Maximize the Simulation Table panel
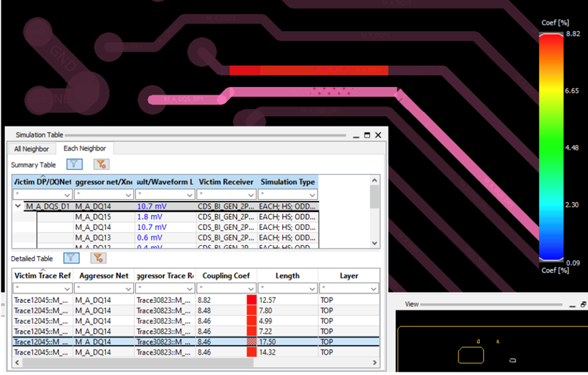Viewport: 588px width, 375px height. coord(367,135)
